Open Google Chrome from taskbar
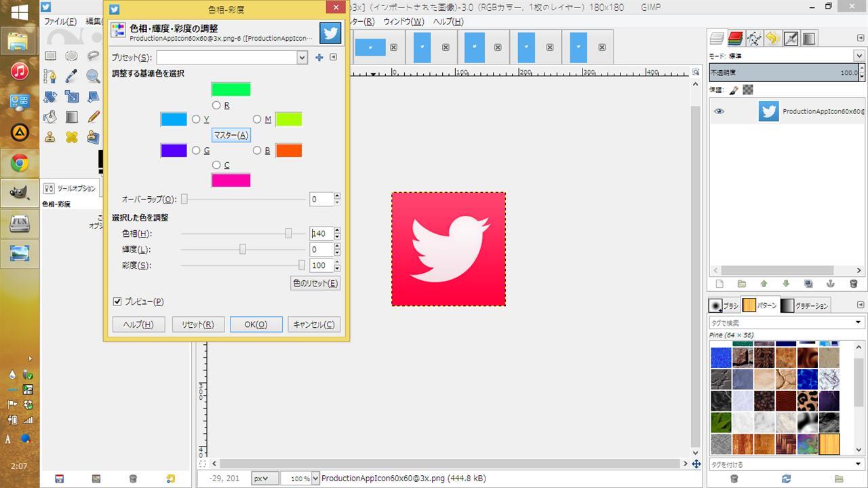The image size is (868, 488). [x=19, y=163]
